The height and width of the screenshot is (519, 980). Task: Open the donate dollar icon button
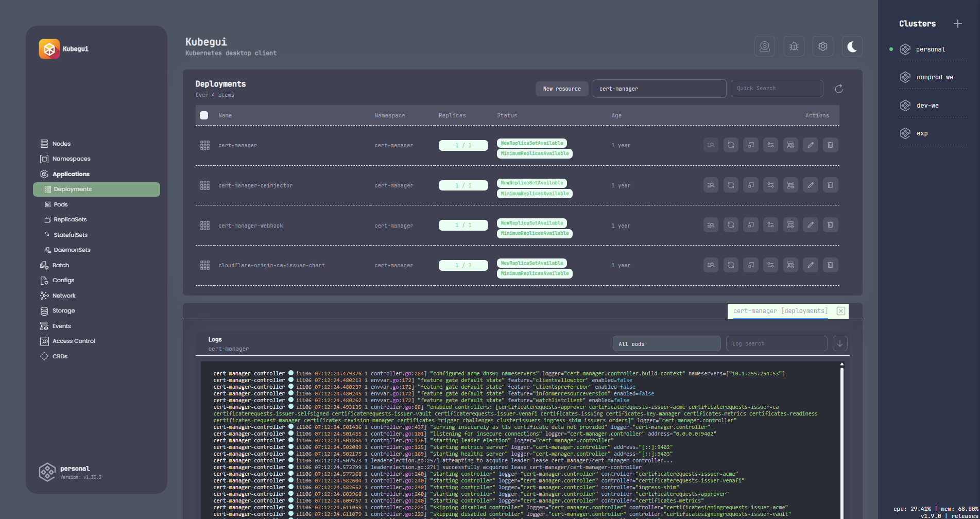(765, 47)
